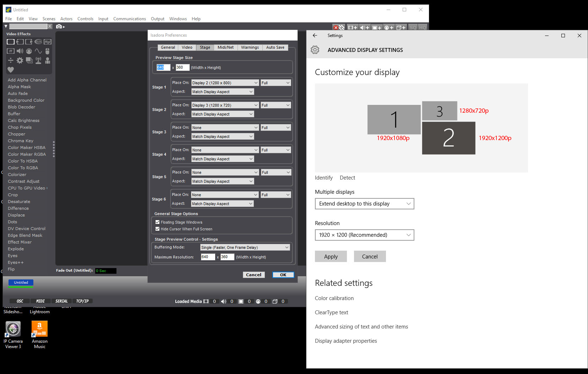This screenshot has width=588, height=374.
Task: Open the Scenes menu
Action: (49, 19)
